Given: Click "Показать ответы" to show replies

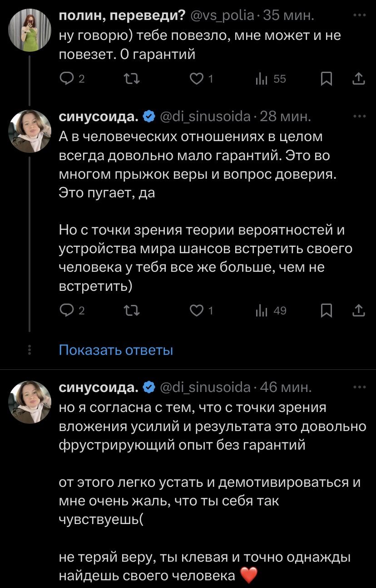Looking at the screenshot, I should (116, 350).
